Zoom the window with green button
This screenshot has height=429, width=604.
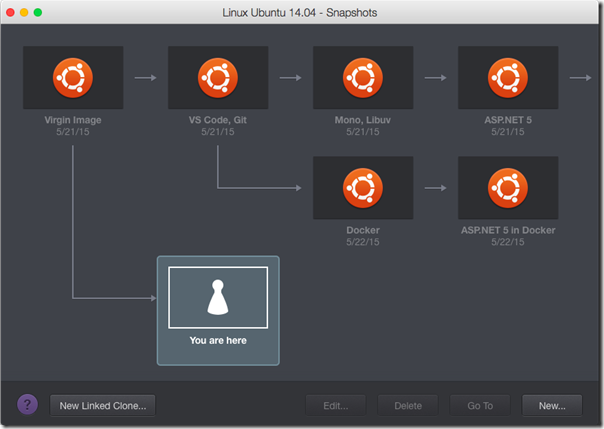38,12
